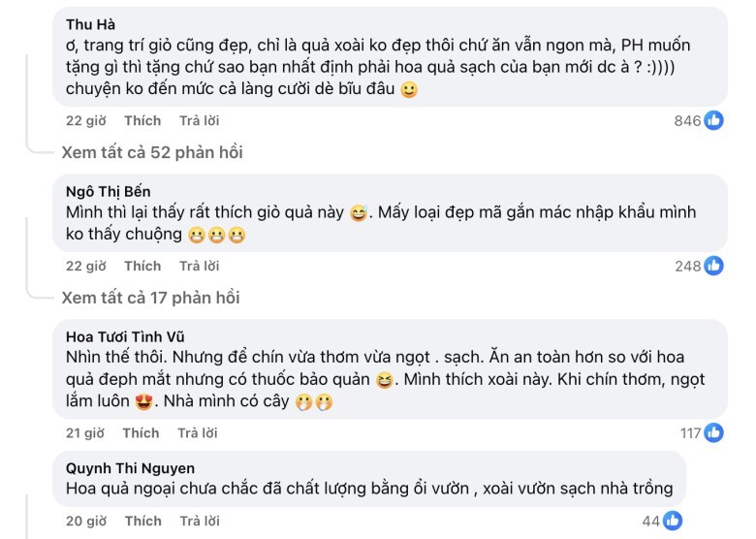Open the 22 giờ timestamp on Thu Hà's comment
Image resolution: width=756 pixels, height=539 pixels.
pos(85,121)
